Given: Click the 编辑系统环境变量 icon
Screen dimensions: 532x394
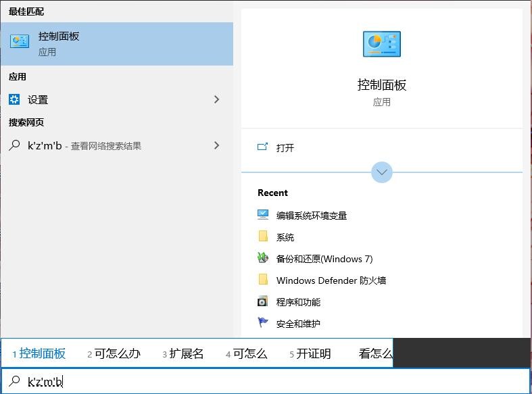Looking at the screenshot, I should pyautogui.click(x=263, y=215).
